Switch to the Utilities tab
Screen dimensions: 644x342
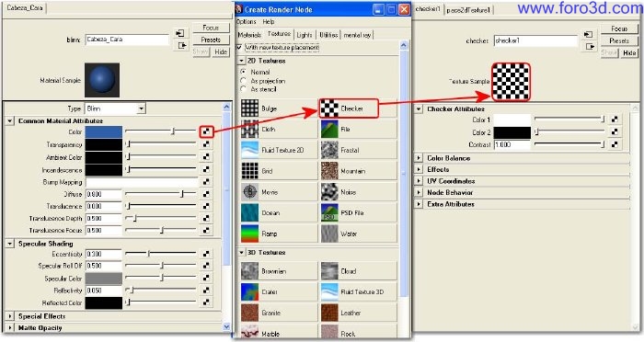coord(328,35)
